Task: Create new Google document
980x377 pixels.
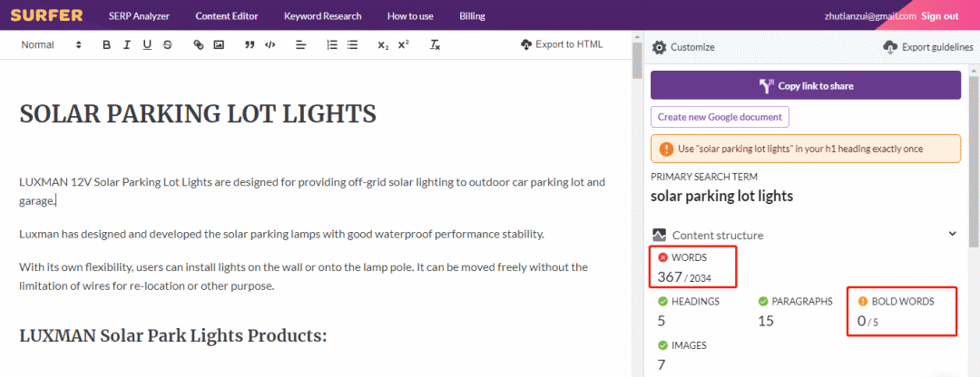Action: (720, 117)
